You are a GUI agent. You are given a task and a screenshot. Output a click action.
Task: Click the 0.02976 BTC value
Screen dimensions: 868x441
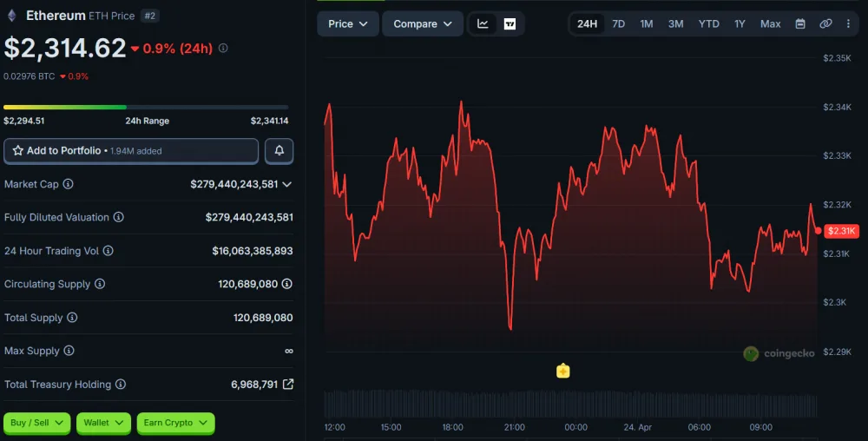(x=29, y=76)
